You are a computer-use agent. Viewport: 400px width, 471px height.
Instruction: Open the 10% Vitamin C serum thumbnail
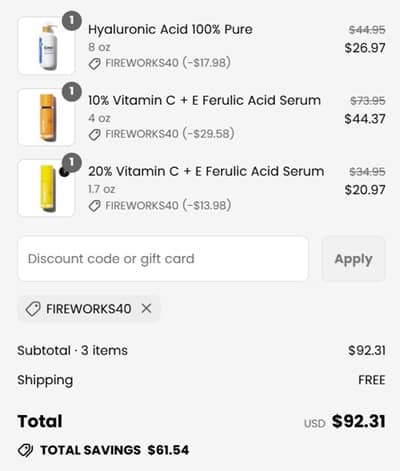[46, 117]
